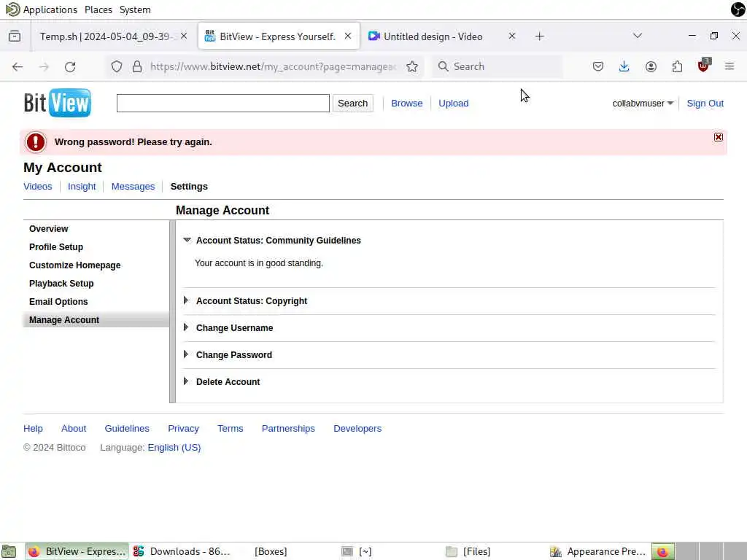
Task: Open the Firefox hamburger menu
Action: point(729,66)
